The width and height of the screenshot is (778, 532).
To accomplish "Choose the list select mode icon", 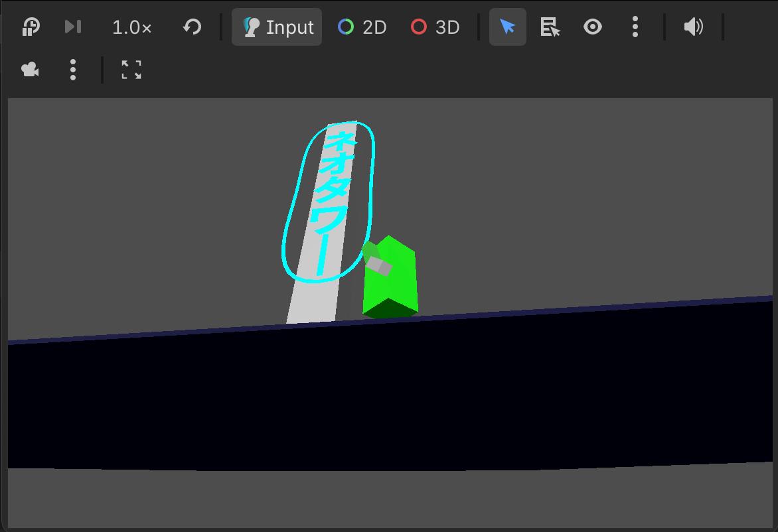I will [x=550, y=27].
